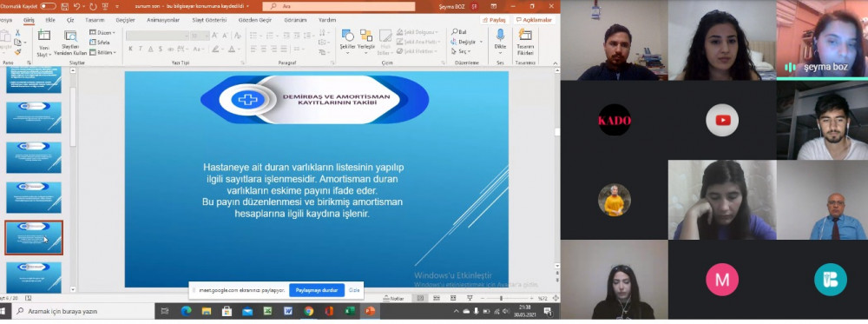Open Google Chrome from the taskbar
868x324 pixels.
(308, 311)
